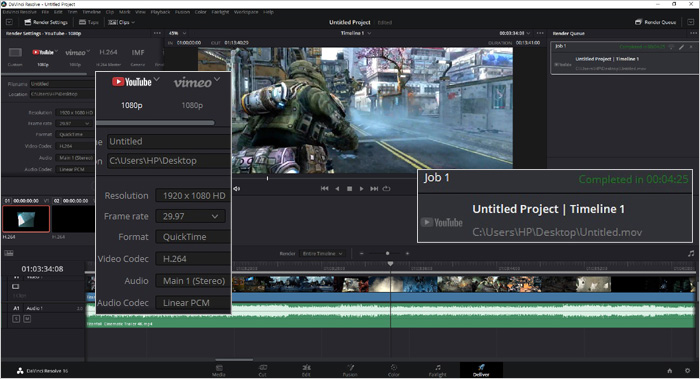Toggle loop playback in viewer
The width and height of the screenshot is (700, 379).
387,189
